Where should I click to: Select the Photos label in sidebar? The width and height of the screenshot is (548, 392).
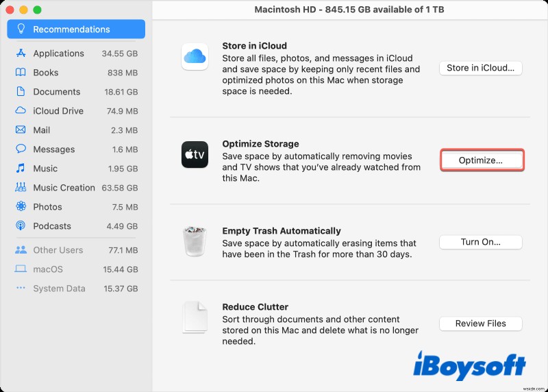click(47, 207)
